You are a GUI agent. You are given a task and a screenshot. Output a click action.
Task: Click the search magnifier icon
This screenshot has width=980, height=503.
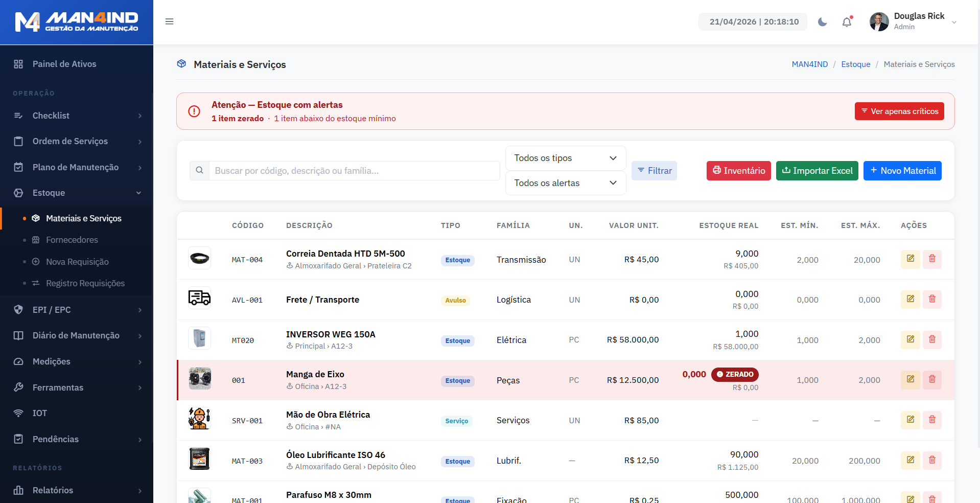pyautogui.click(x=199, y=171)
